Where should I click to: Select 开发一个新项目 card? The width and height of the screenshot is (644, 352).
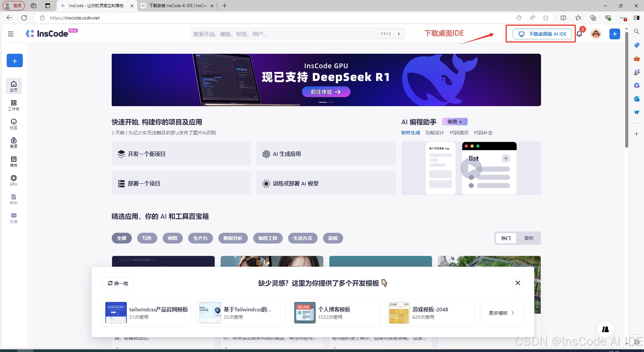[181, 154]
